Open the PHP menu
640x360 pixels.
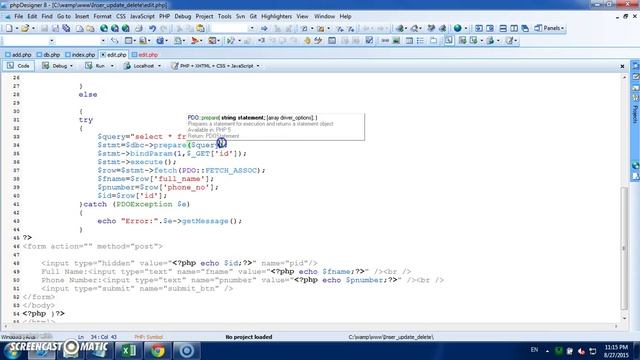pyautogui.click(x=164, y=16)
